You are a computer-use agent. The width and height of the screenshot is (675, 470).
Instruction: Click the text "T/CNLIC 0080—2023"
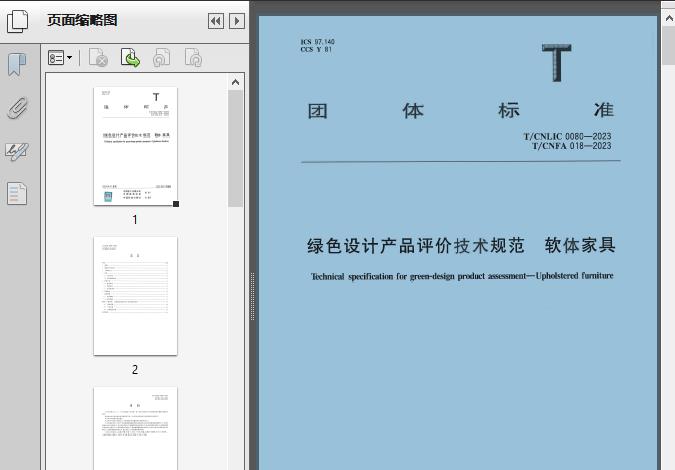567,136
